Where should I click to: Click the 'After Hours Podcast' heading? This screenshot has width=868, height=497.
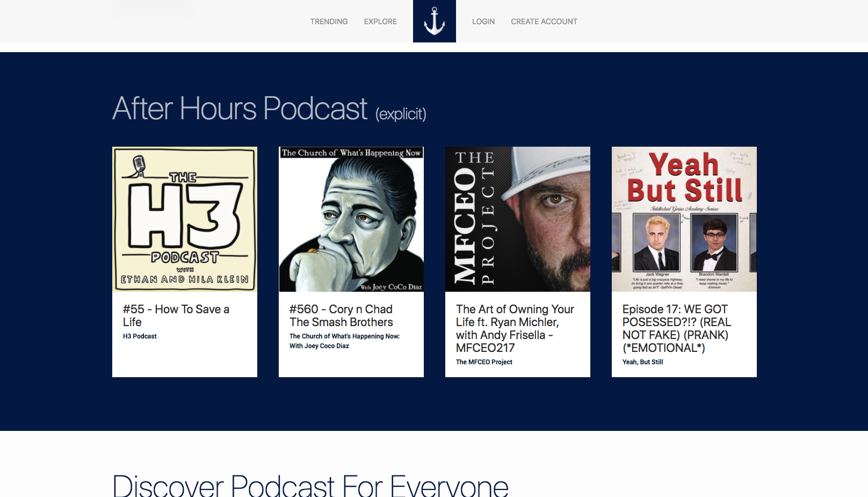coord(240,109)
